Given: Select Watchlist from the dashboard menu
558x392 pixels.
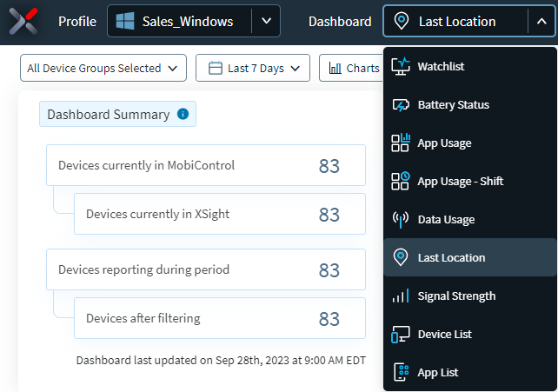Looking at the screenshot, I should coord(470,67).
